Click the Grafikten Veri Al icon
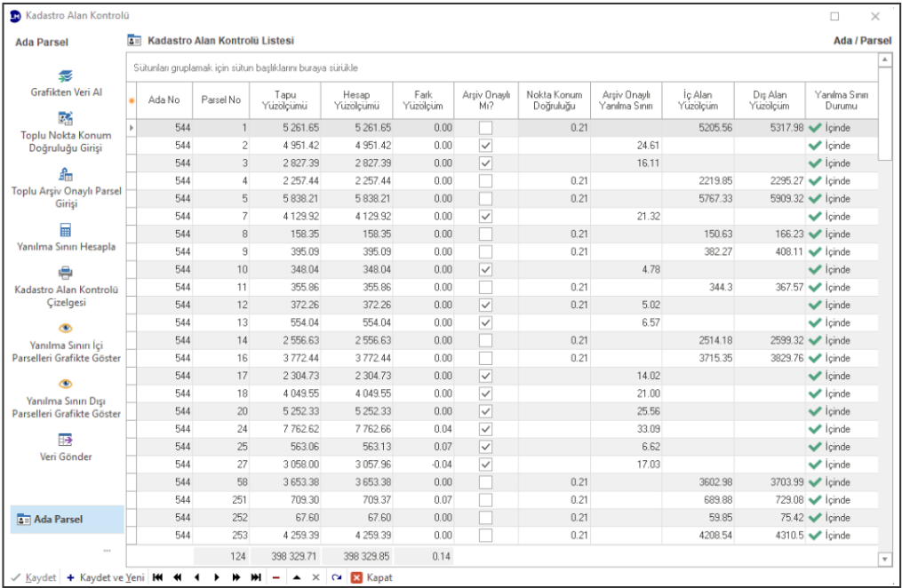 click(66, 76)
